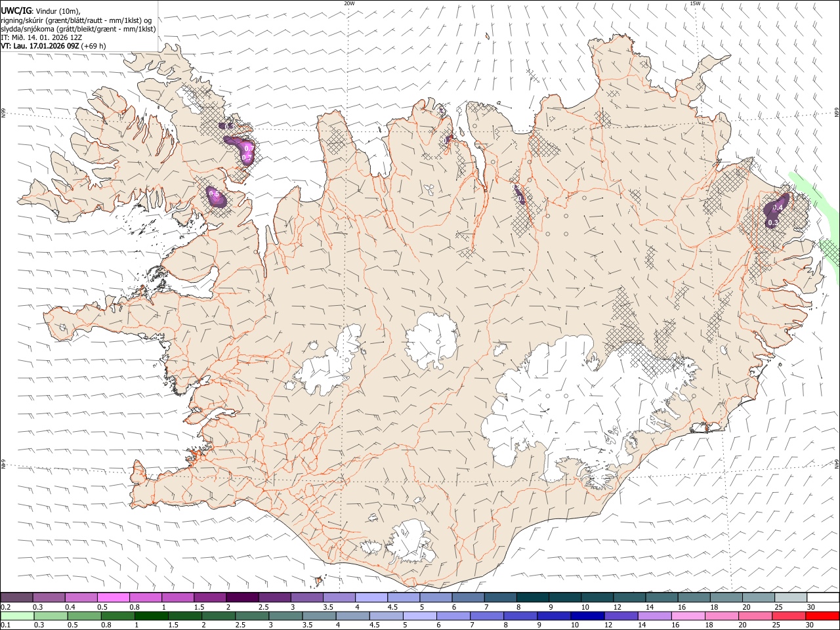Click the '20W' longitude label
The image size is (840, 630).
[349, 3]
